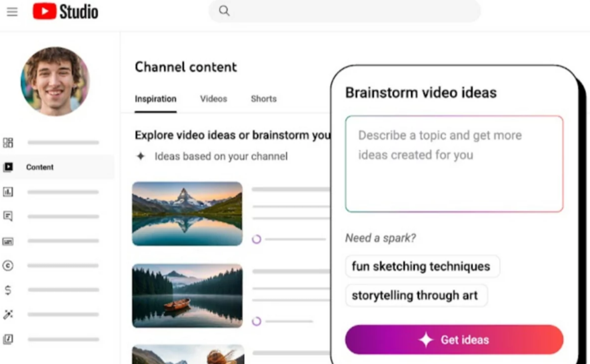The height and width of the screenshot is (364, 590).
Task: Open the Subtitles sidebar icon
Action: coord(8,241)
